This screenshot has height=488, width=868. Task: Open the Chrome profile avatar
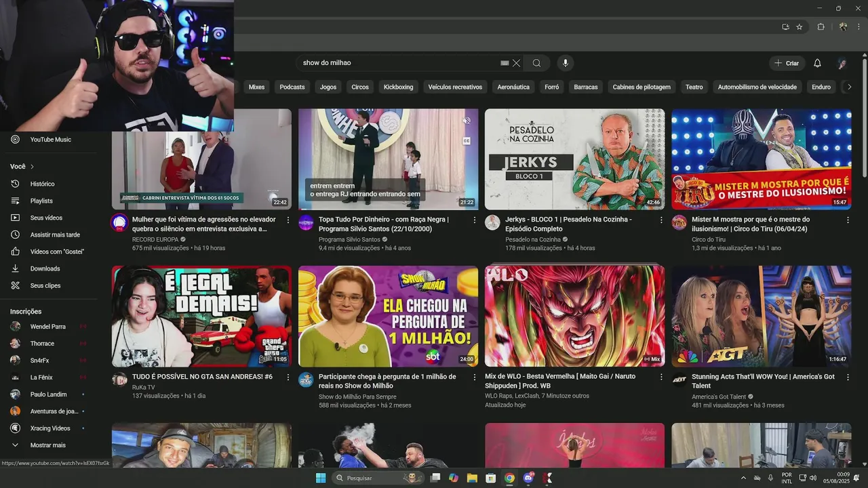(x=843, y=27)
